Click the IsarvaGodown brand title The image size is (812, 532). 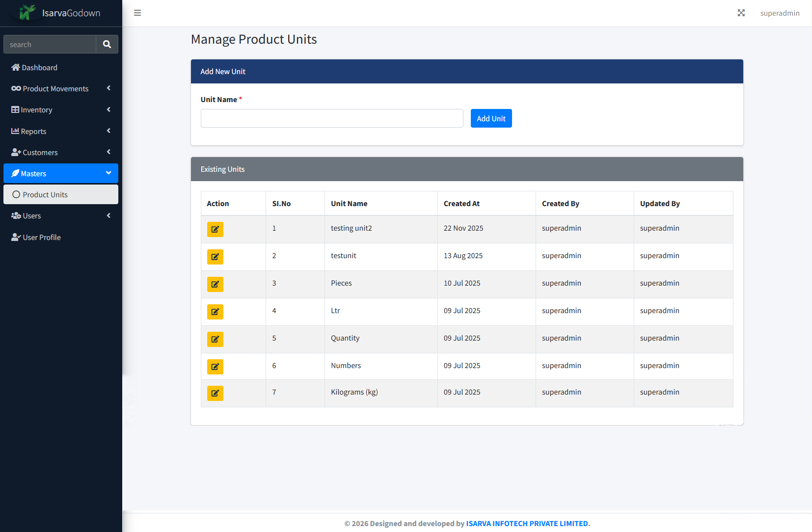71,13
